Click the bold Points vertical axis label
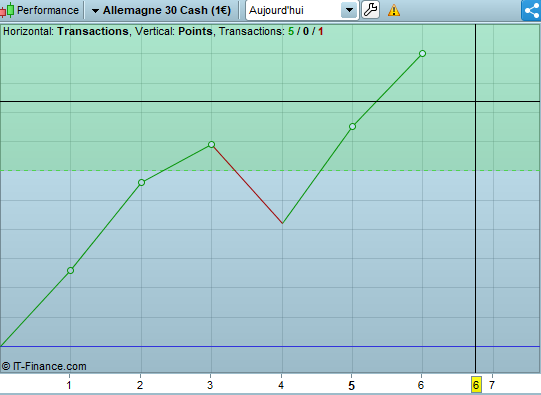 click(195, 31)
